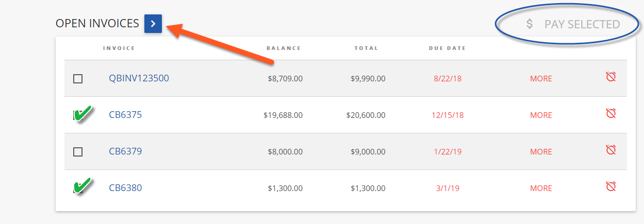The image size is (644, 224).
Task: Show MORE options for invoice CB6379
Action: (x=541, y=152)
